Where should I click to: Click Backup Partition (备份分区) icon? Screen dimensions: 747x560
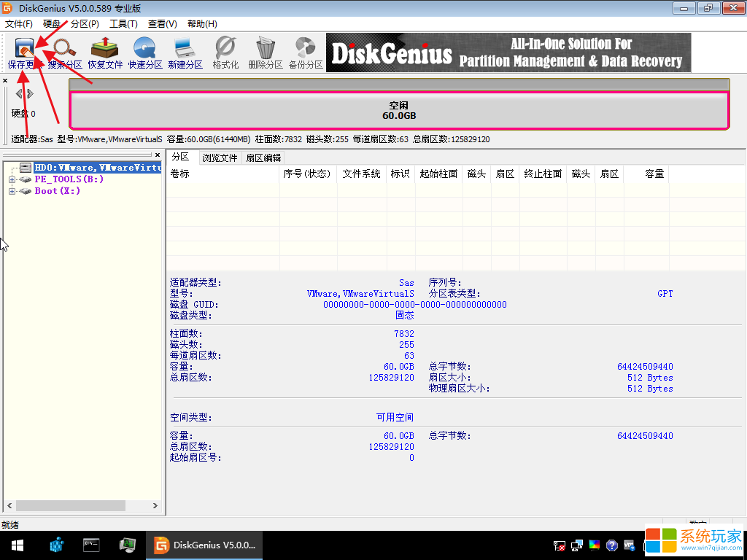tap(306, 53)
